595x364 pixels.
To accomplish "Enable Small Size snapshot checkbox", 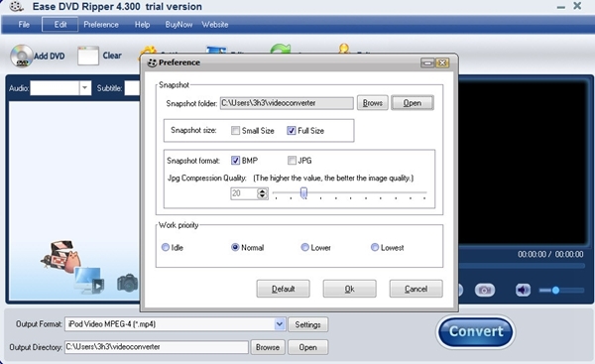I will tap(235, 131).
